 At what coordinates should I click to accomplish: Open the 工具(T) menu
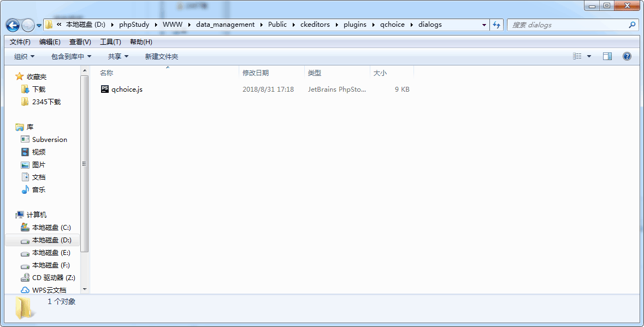click(x=110, y=42)
